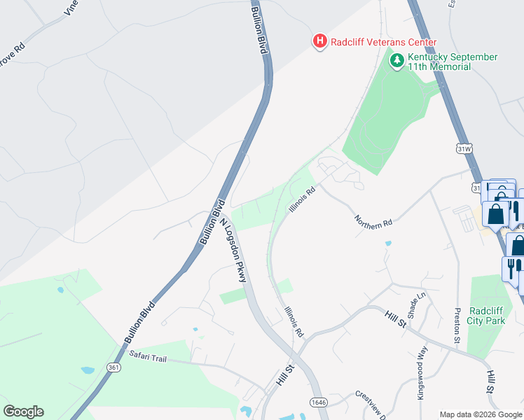Select the Preston St street label

(x=457, y=325)
